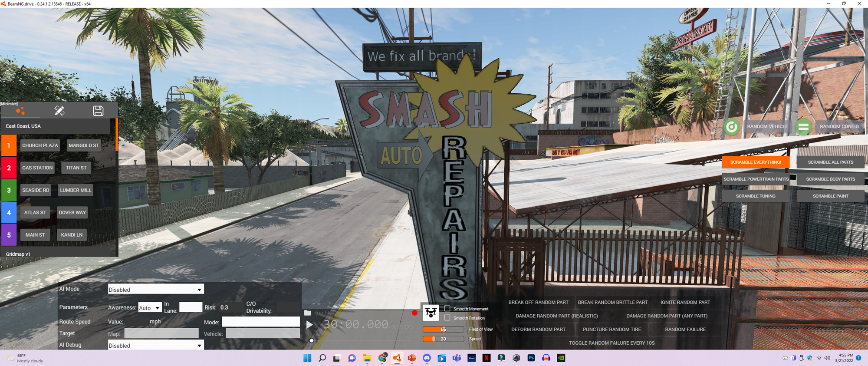Open PowerPoint from the taskbar

tap(411, 358)
